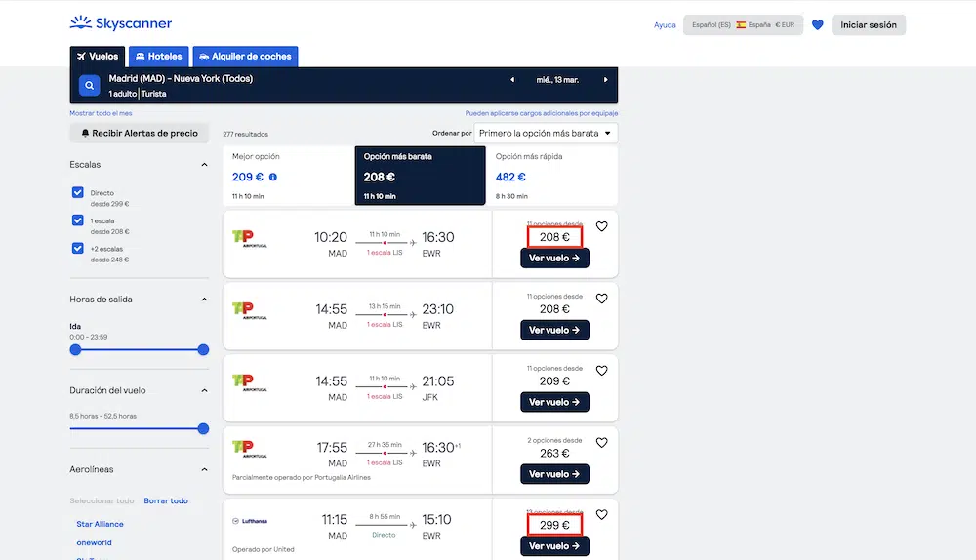Uncheck the Directo stops filter
Viewport: 976px width, 560px height.
(78, 192)
